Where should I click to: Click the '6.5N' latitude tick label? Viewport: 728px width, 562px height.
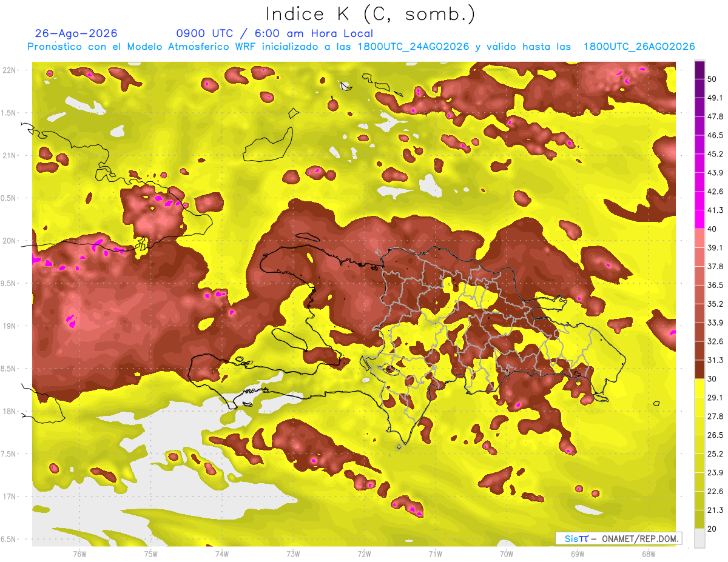click(9, 540)
